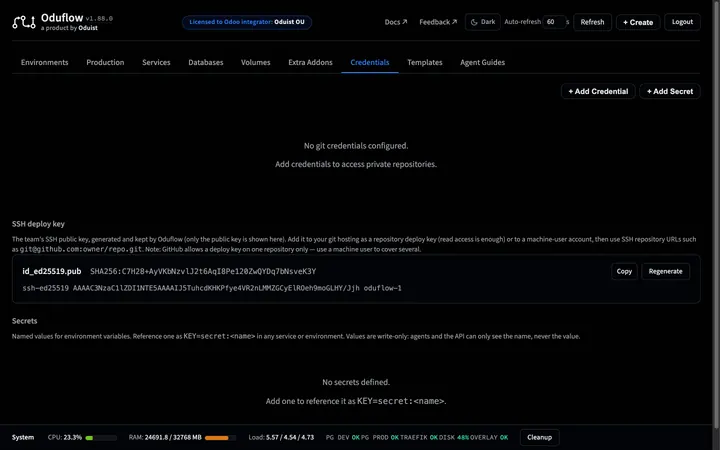The width and height of the screenshot is (720, 450).
Task: Click the Oduflow logo icon
Action: pyautogui.click(x=24, y=22)
